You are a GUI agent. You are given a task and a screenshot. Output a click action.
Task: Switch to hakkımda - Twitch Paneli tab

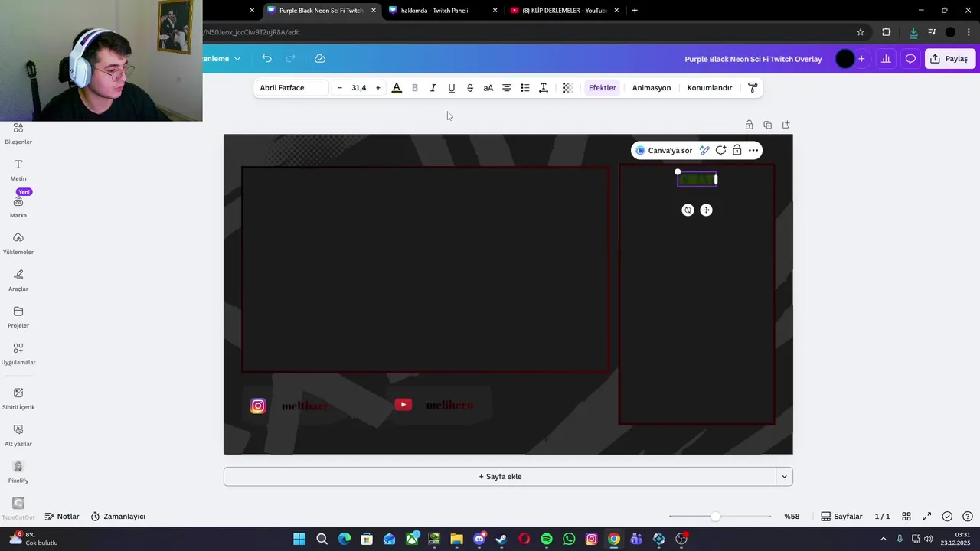pos(443,11)
